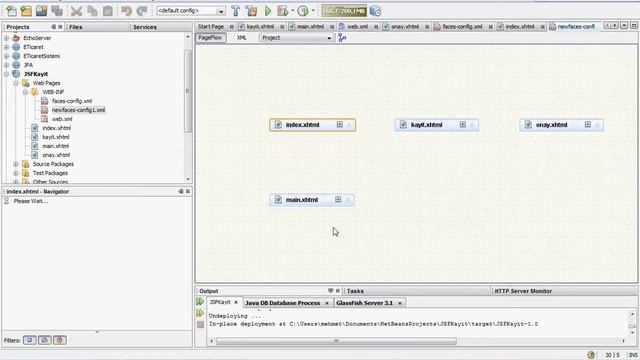Expand the onay.xhtml page flow node
Viewport: 640px width, 360px height.
pos(587,124)
